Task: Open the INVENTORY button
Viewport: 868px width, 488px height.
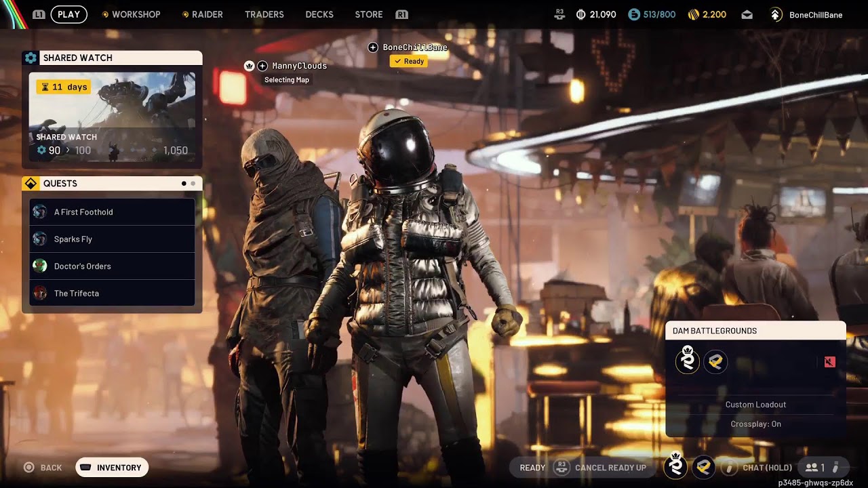Action: coord(112,467)
